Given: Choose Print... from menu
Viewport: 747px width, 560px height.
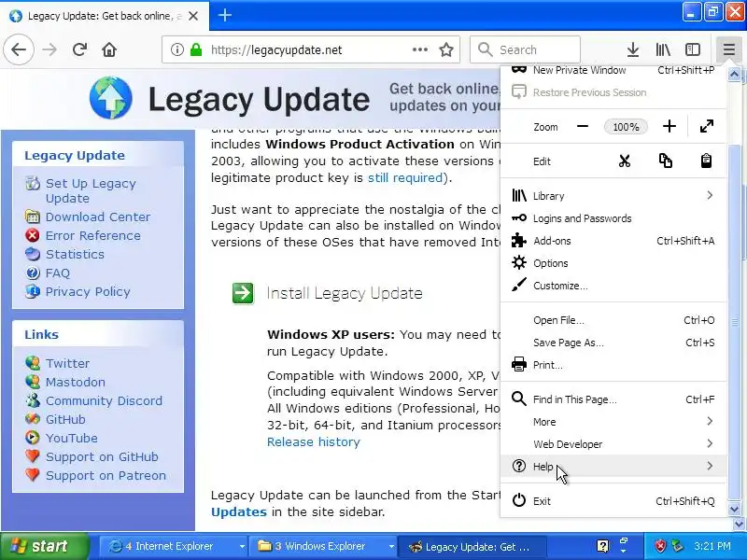Looking at the screenshot, I should (x=613, y=365).
